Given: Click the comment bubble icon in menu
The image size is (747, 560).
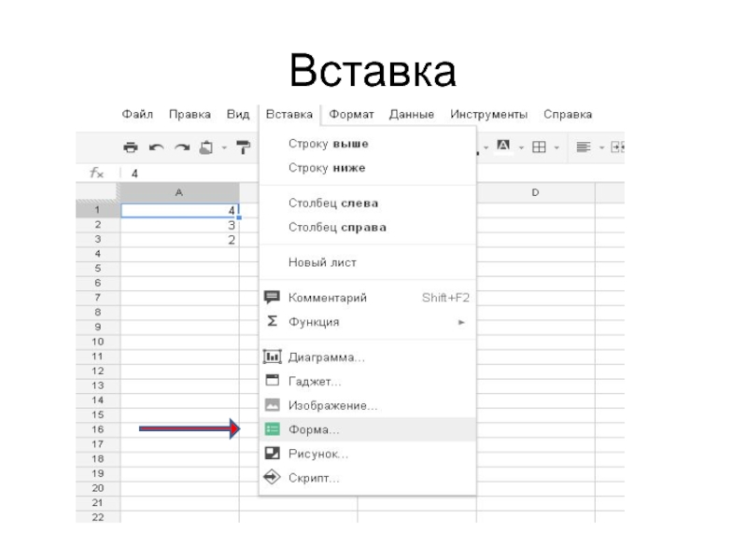Looking at the screenshot, I should (x=272, y=298).
